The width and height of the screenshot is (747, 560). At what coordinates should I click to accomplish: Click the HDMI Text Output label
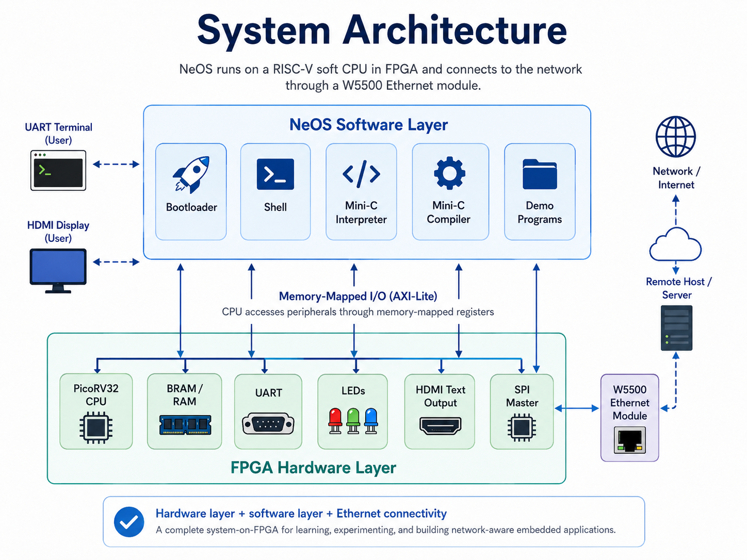[x=441, y=396]
